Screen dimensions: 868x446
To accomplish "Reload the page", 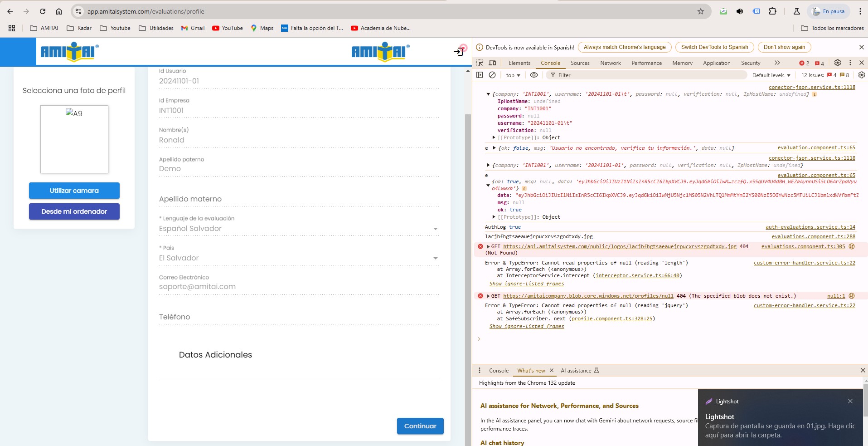I will pos(43,11).
